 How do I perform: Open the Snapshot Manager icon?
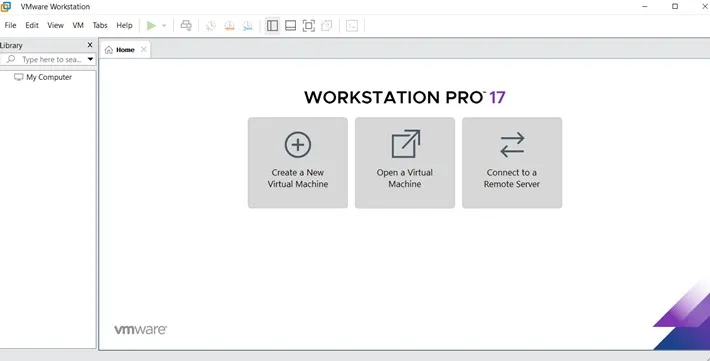coord(248,26)
